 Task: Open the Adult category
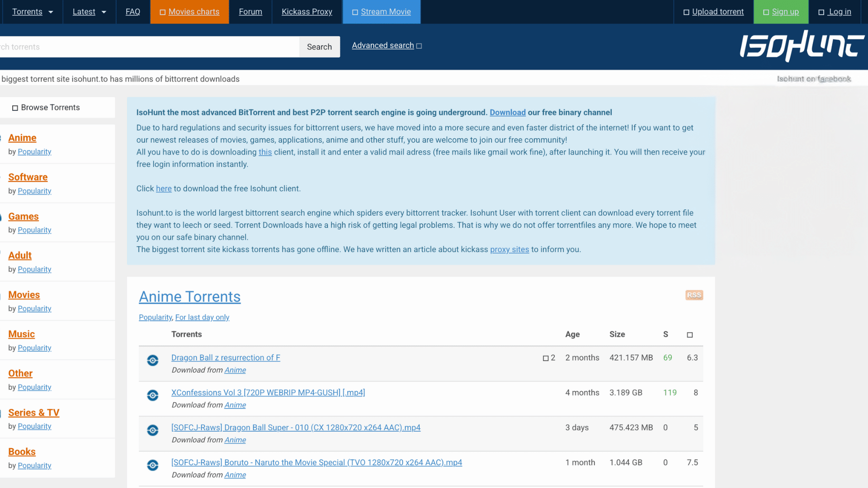(20, 255)
